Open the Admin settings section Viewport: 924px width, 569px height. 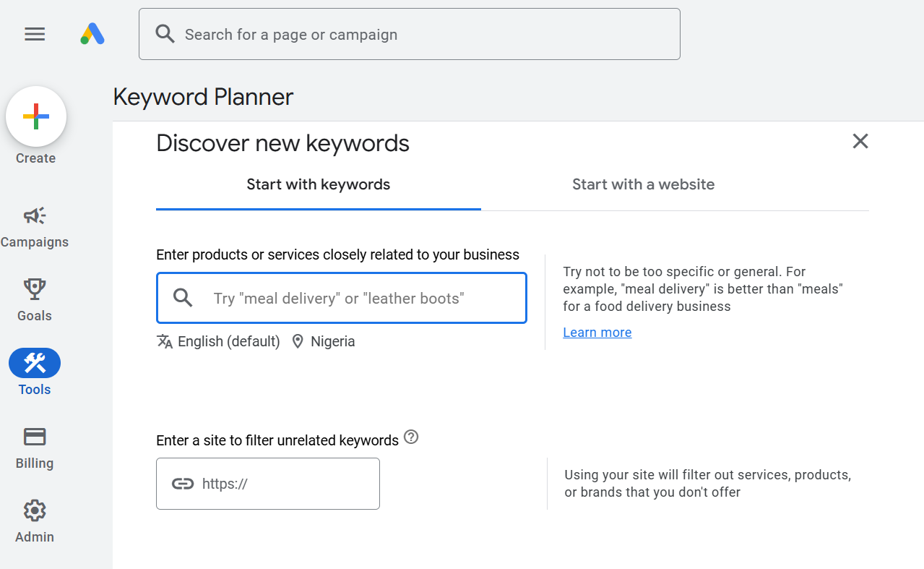coord(34,519)
